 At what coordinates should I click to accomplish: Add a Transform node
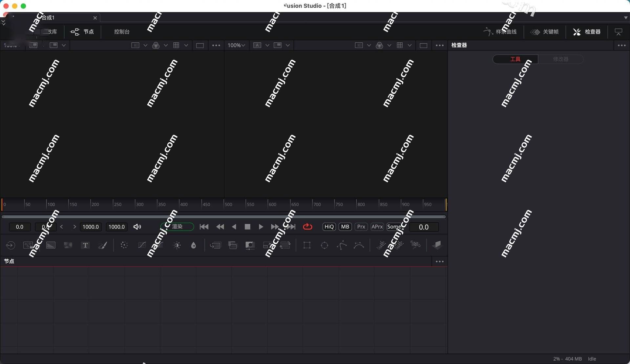(285, 245)
